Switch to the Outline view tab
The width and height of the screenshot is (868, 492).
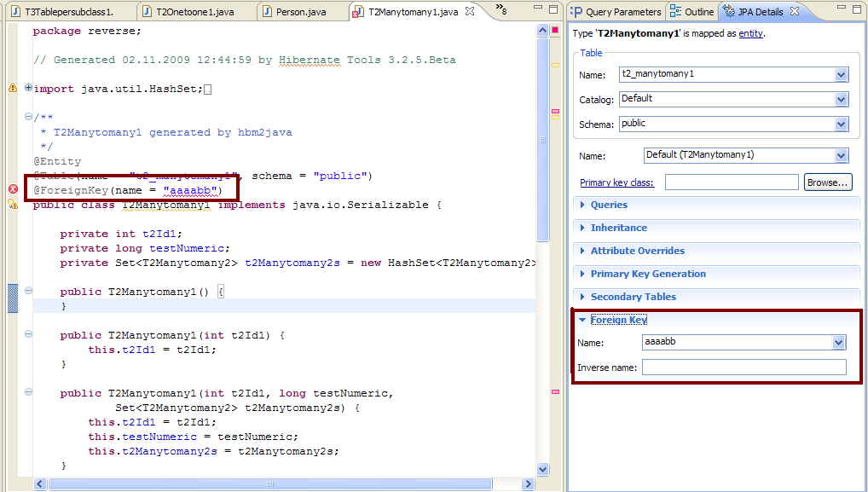pyautogui.click(x=692, y=11)
